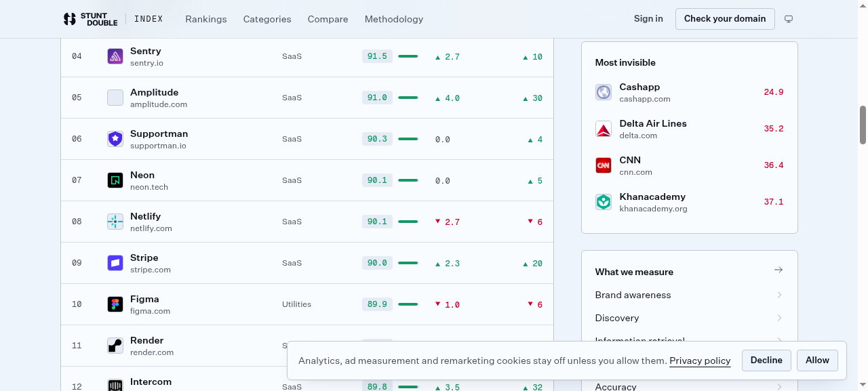Click the SaaS category in Sentry row
868x391 pixels.
point(292,56)
